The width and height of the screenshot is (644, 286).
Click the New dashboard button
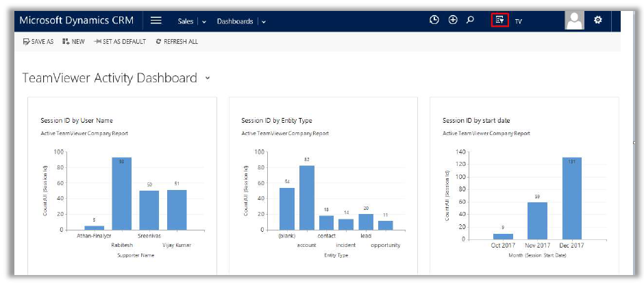(x=74, y=42)
